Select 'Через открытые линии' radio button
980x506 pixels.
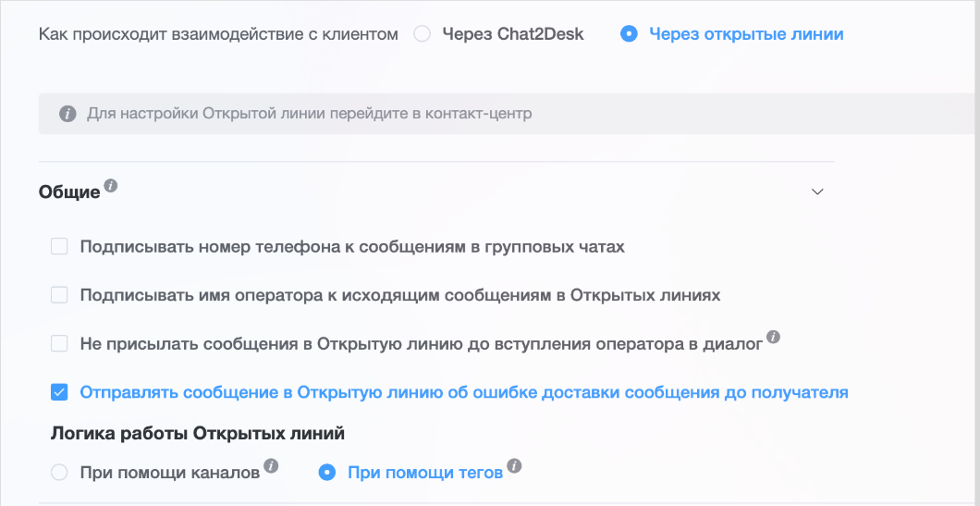630,34
